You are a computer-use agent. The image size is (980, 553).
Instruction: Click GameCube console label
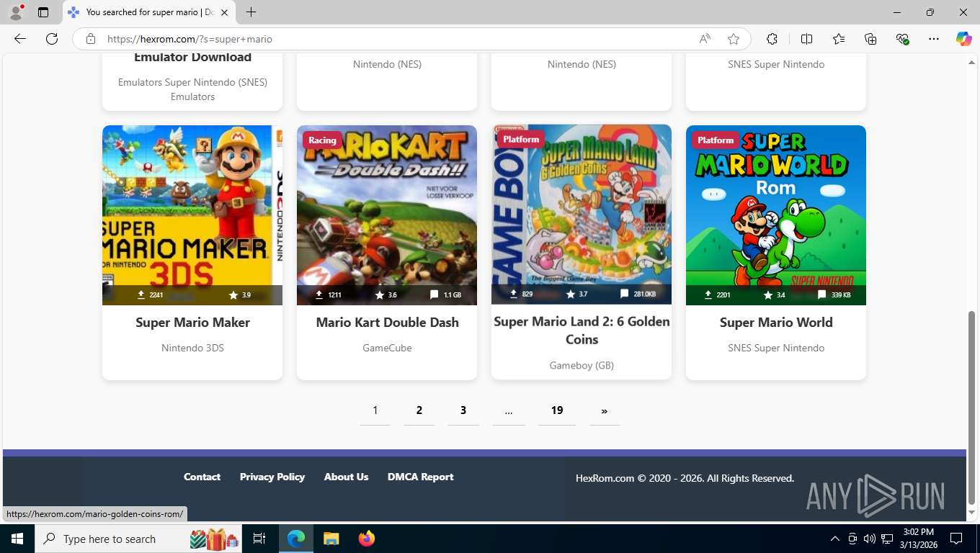click(387, 348)
